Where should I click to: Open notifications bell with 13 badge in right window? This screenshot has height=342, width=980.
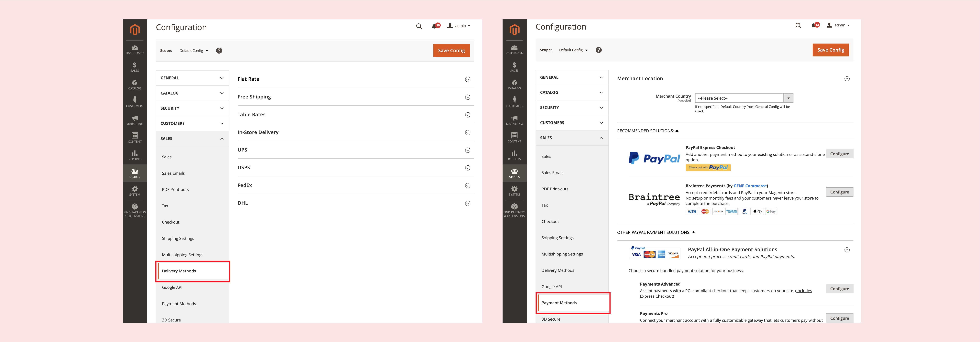pyautogui.click(x=815, y=25)
